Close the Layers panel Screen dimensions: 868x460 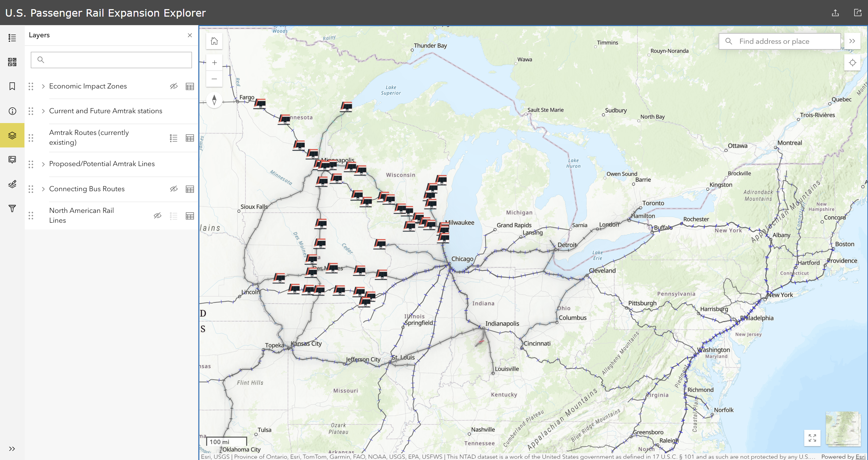(x=190, y=35)
